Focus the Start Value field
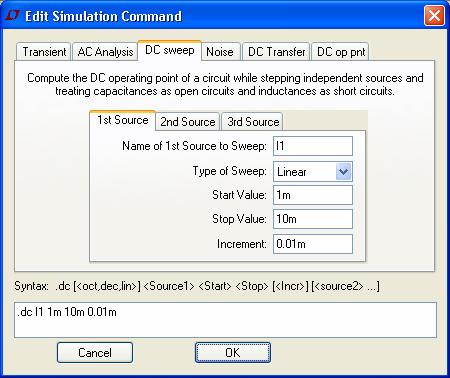450x378 pixels. coord(313,195)
